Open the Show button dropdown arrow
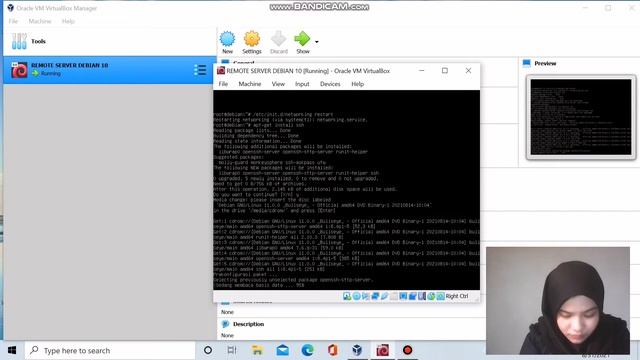This screenshot has width=640, height=360. [317, 42]
